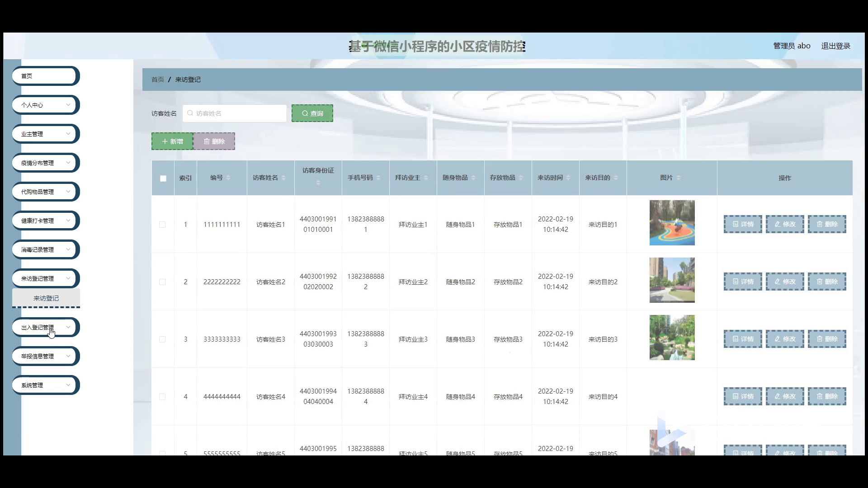
Task: Expand the 业主管理 sidebar menu
Action: 46,134
